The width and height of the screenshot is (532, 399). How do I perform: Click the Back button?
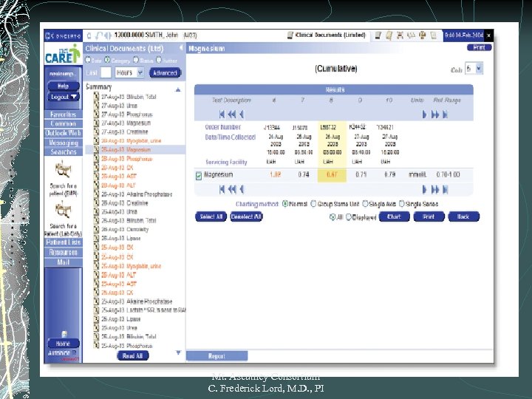pos(463,216)
